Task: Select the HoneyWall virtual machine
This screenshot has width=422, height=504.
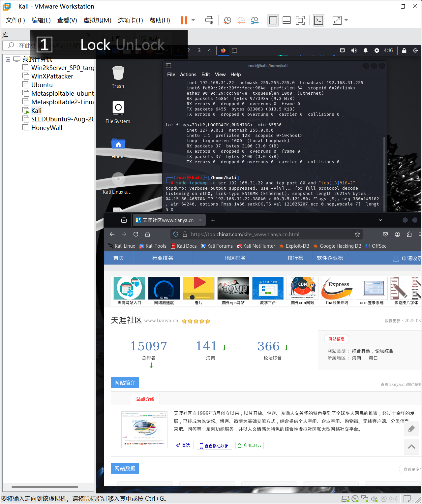Action: click(46, 128)
